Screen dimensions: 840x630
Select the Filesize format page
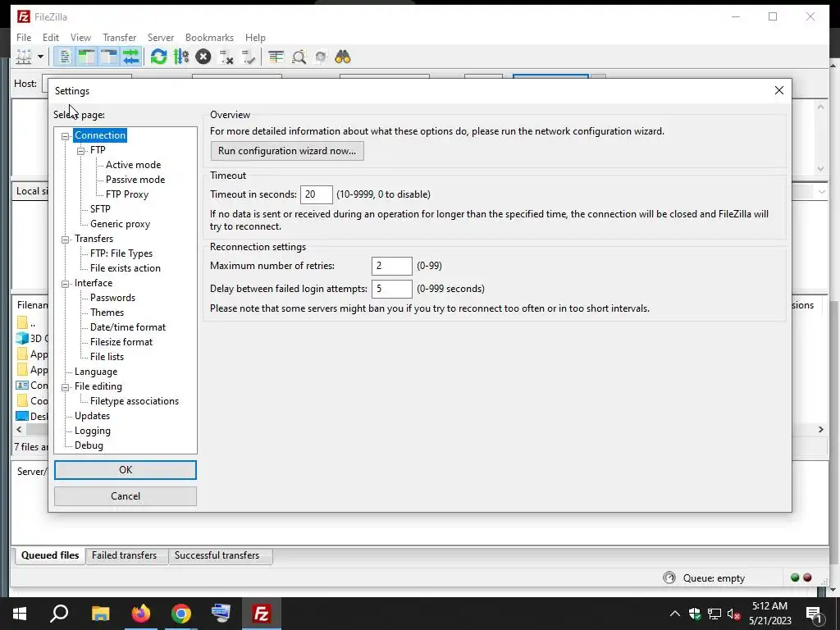click(121, 342)
